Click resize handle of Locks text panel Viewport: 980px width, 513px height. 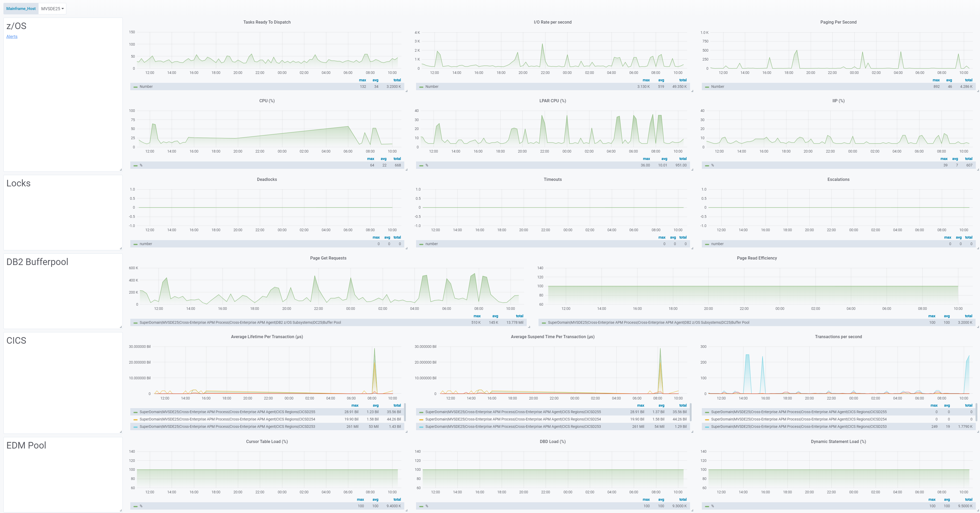[x=121, y=248]
